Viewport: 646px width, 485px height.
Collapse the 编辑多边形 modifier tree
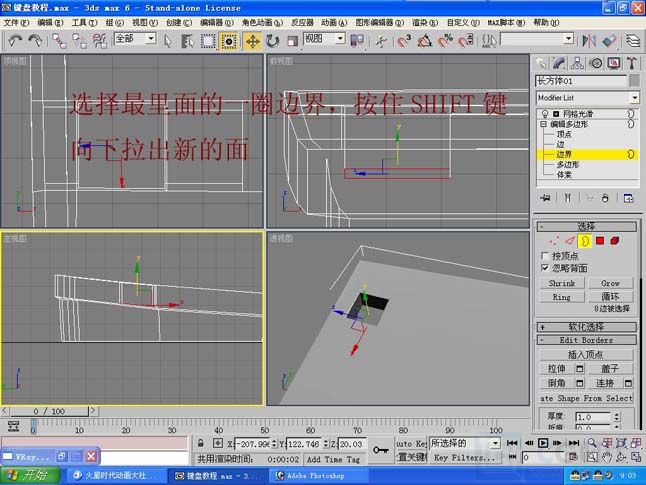[x=543, y=124]
